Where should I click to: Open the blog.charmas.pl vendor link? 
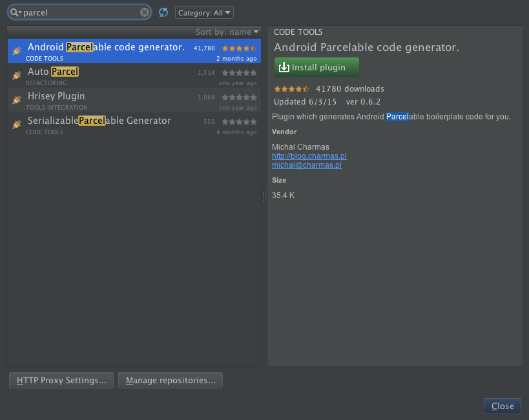coord(309,155)
